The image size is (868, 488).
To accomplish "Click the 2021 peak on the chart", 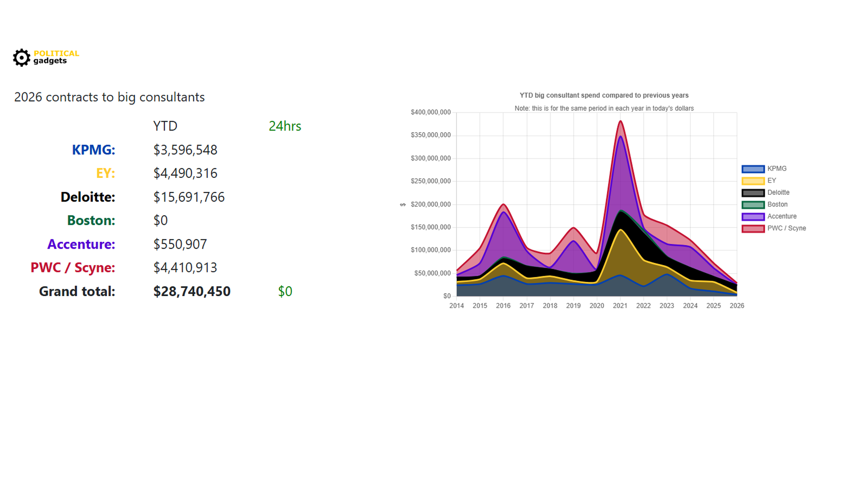I will point(620,122).
